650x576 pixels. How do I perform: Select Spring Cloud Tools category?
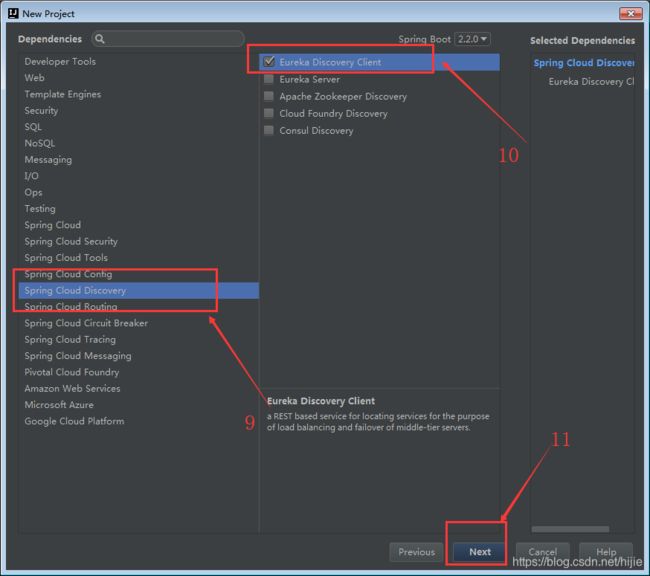138,258
